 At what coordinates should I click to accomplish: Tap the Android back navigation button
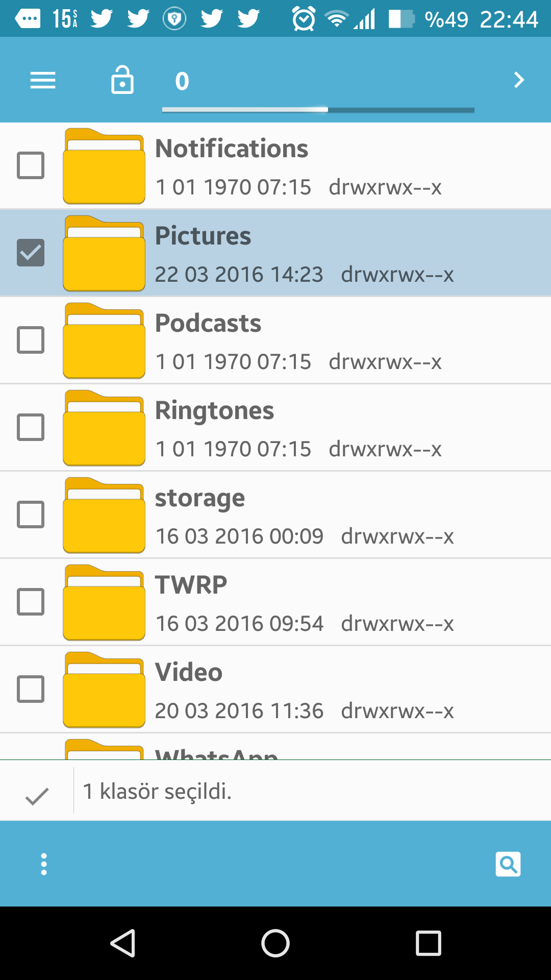point(123,943)
